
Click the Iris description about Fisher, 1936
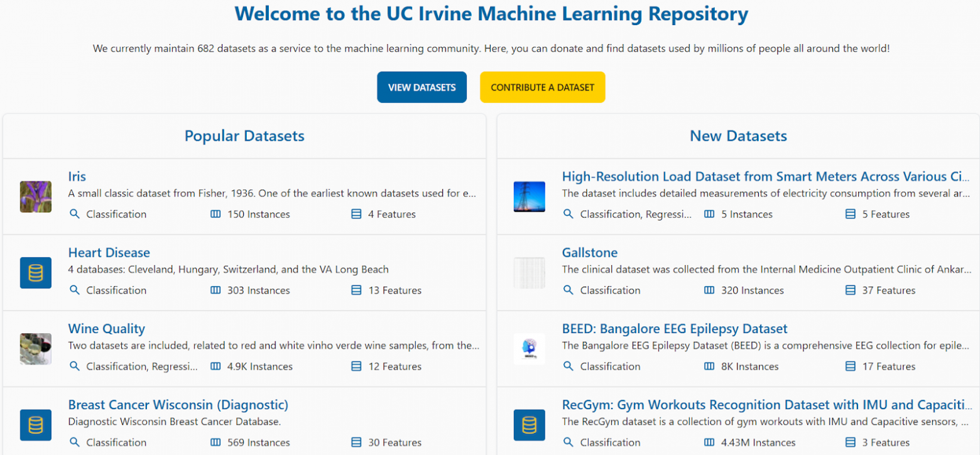coord(273,194)
